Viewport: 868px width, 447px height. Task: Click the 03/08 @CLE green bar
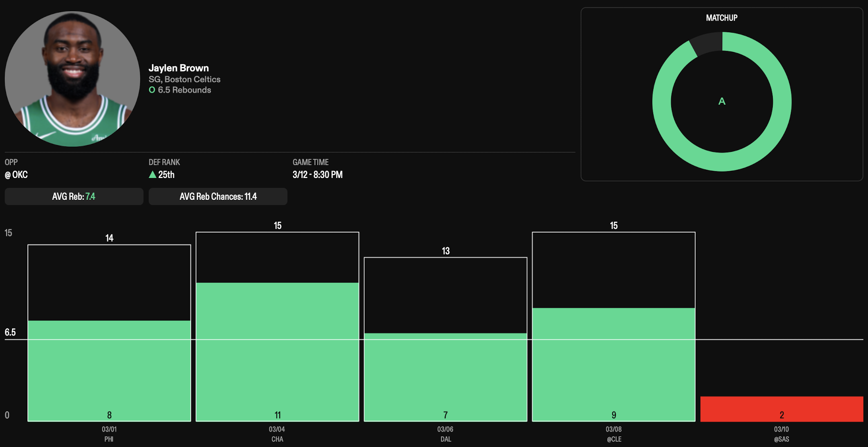coord(613,365)
